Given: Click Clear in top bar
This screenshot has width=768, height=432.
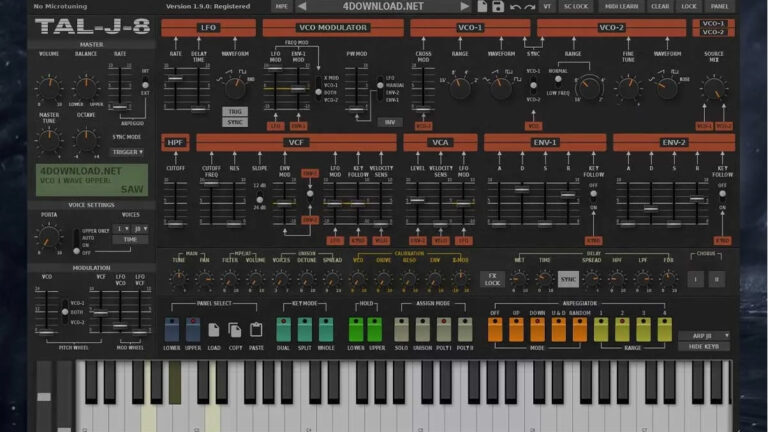Looking at the screenshot, I should point(660,6).
